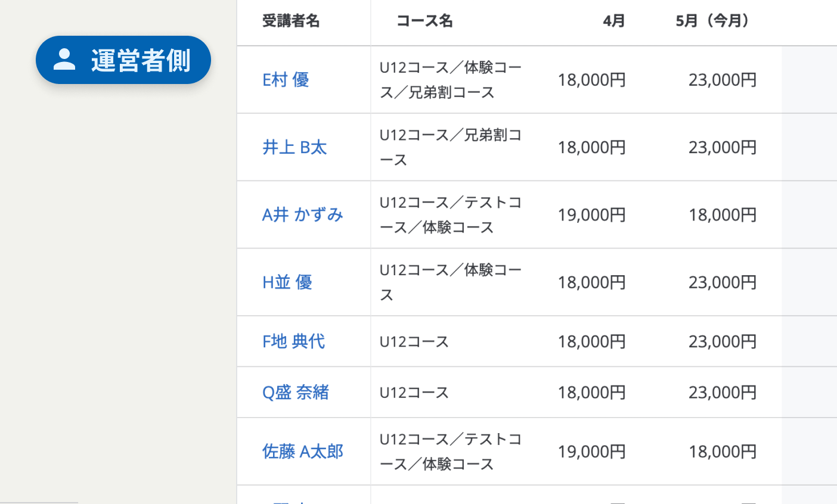
Task: Click A井 かずみ's 4月 amount of 19,000円
Action: point(591,214)
